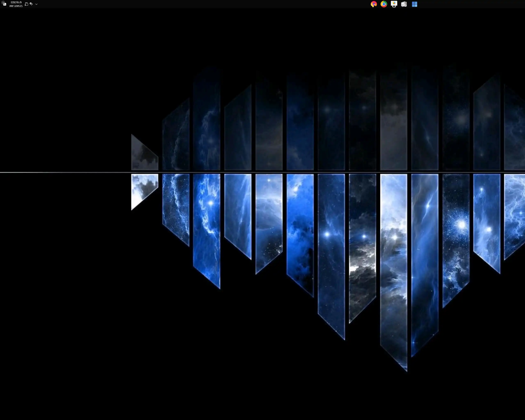Click the longest blue nebula wallpaper strip
The image size is (525, 420).
pos(394,268)
